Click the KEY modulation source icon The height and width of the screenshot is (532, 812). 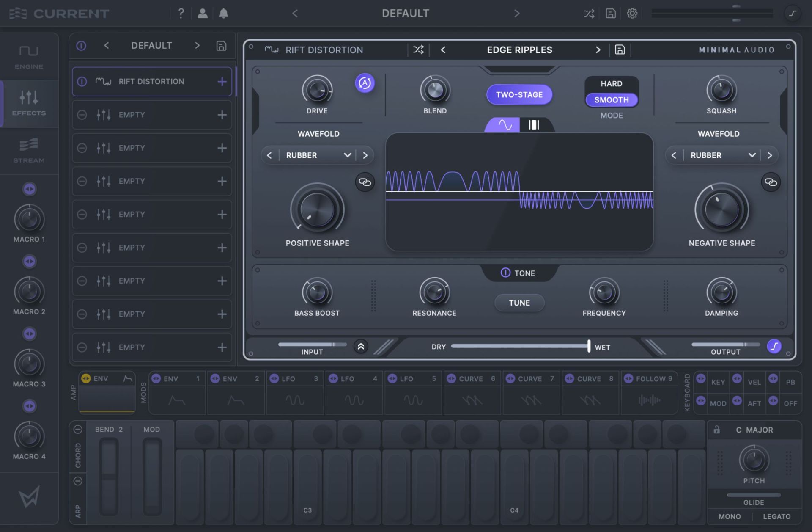pos(701,378)
